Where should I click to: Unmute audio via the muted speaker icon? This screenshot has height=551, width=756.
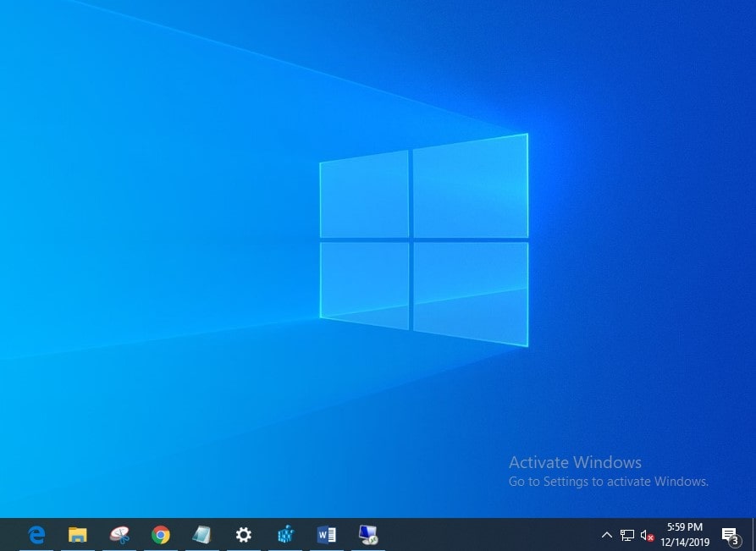point(646,535)
